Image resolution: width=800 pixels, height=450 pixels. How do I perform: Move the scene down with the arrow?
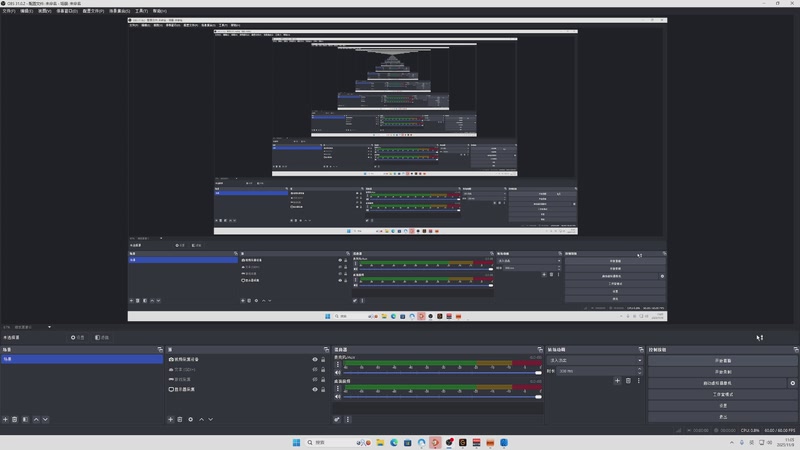45,419
